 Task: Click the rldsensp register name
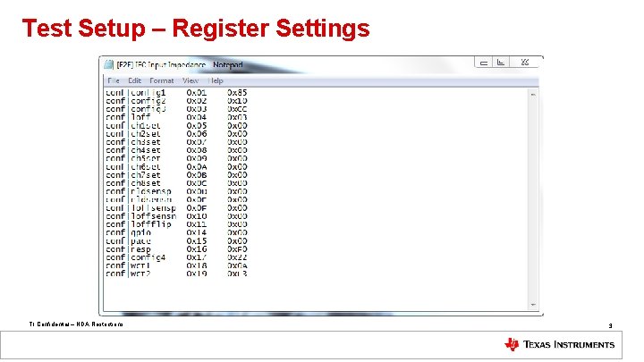[151, 191]
